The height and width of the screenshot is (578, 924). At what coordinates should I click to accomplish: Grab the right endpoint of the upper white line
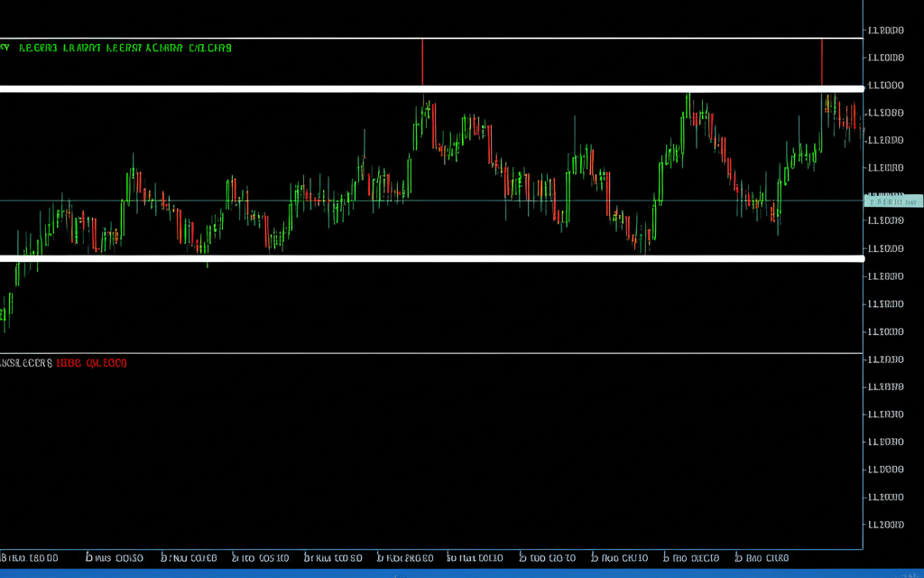pyautogui.click(x=860, y=89)
